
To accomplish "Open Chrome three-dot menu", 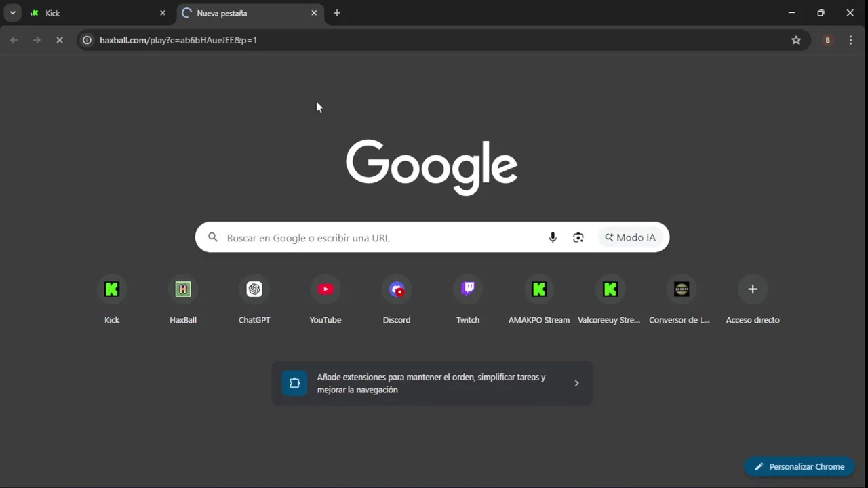I will tap(850, 40).
